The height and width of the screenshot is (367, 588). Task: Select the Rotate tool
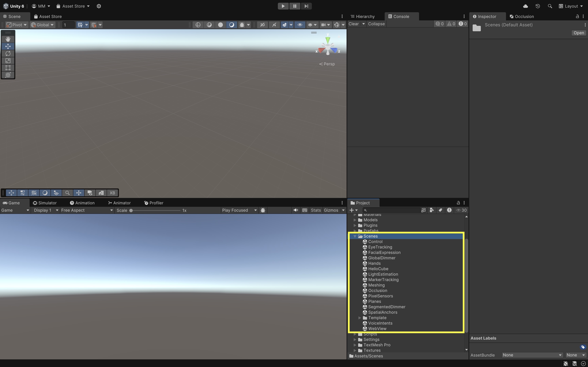click(8, 53)
